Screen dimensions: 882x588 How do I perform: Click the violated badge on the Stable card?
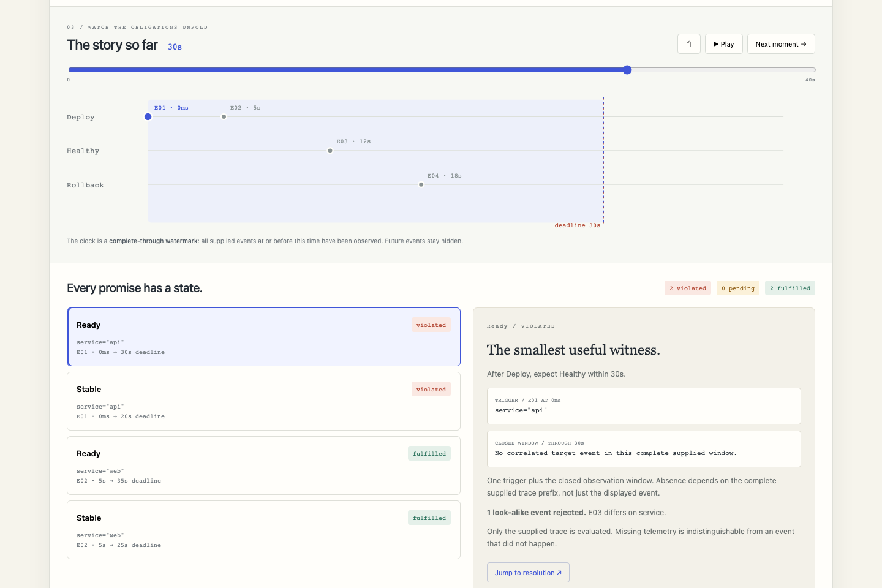pyautogui.click(x=431, y=389)
